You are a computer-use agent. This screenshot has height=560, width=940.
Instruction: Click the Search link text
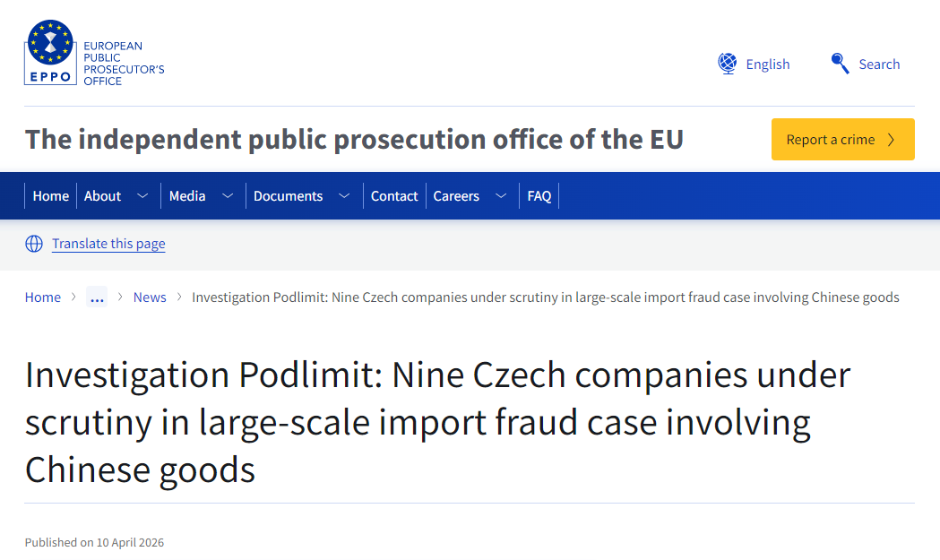[x=879, y=65]
